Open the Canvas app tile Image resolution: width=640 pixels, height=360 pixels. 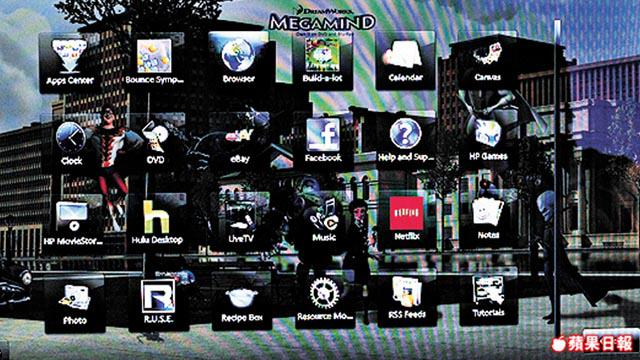(487, 60)
